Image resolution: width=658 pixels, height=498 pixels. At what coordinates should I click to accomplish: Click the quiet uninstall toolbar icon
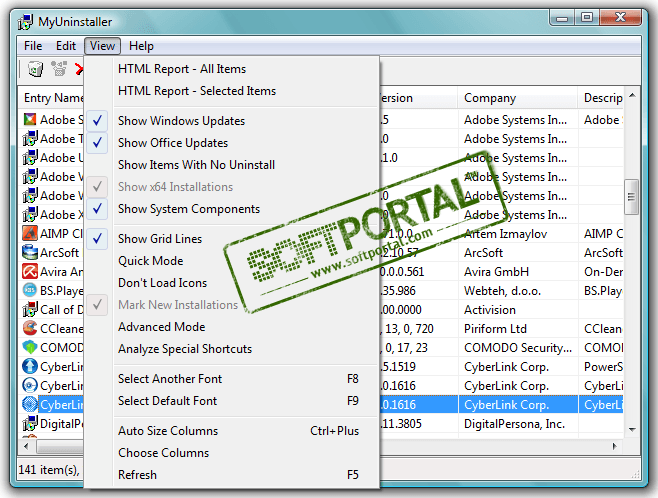[x=59, y=68]
